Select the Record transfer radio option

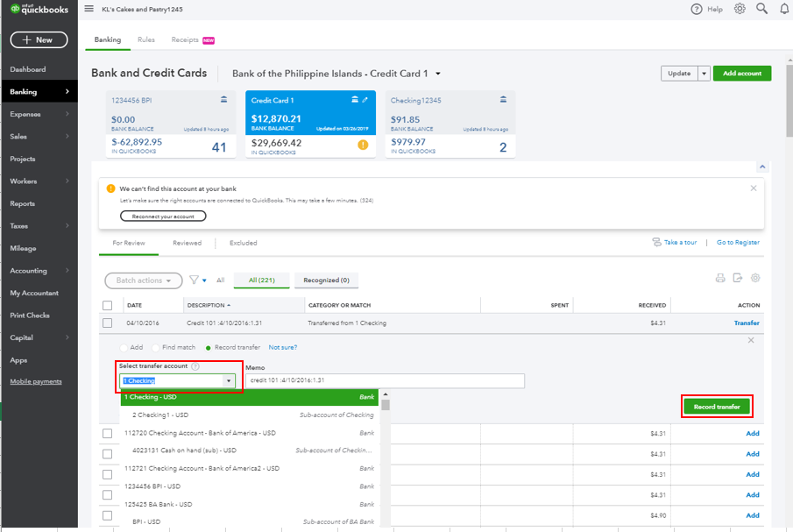click(x=208, y=348)
